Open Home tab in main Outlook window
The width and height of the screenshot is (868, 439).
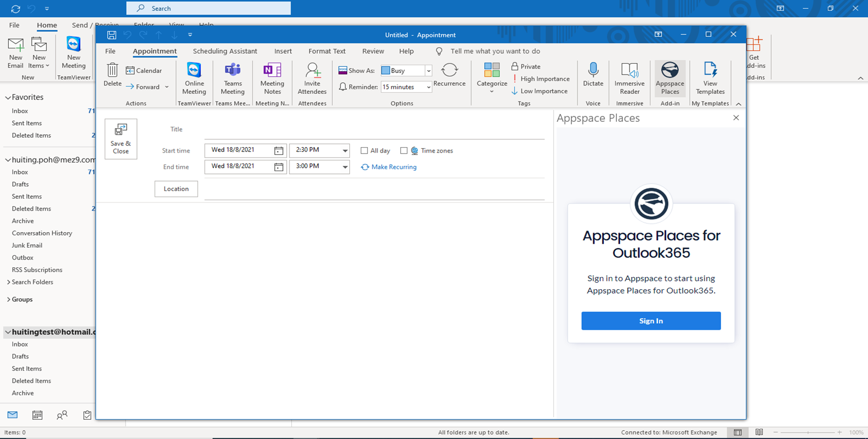[47, 25]
